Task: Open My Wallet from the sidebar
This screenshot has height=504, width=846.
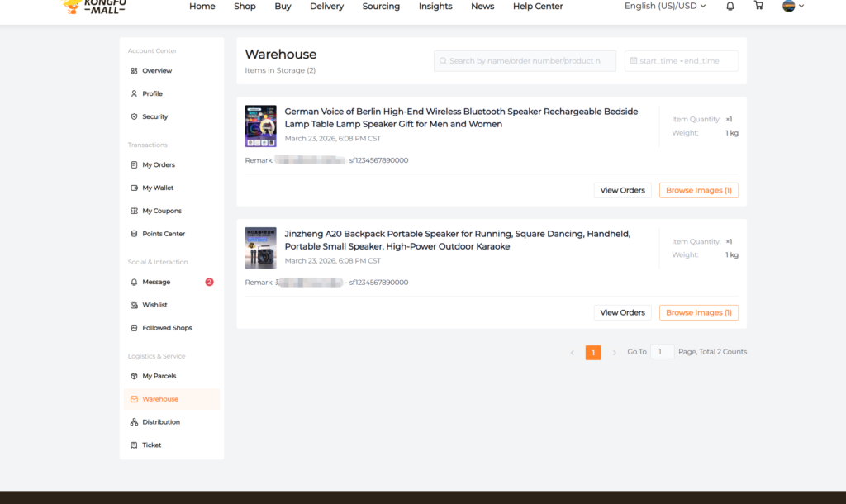Action: click(158, 188)
